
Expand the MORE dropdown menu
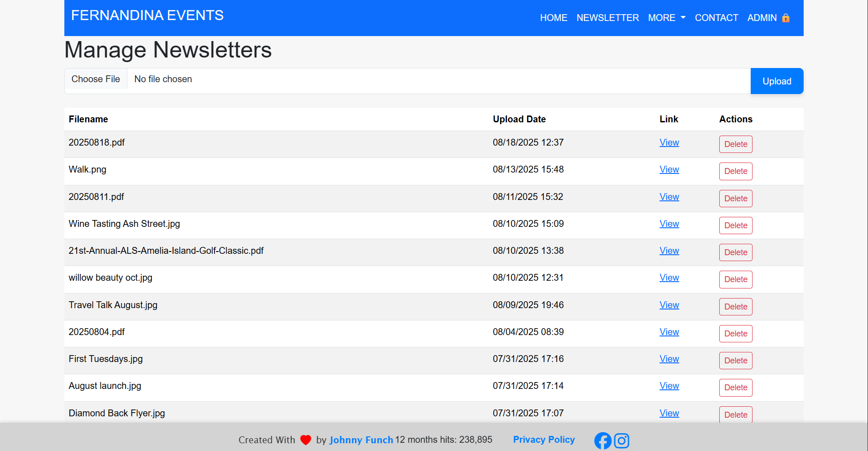(x=667, y=18)
